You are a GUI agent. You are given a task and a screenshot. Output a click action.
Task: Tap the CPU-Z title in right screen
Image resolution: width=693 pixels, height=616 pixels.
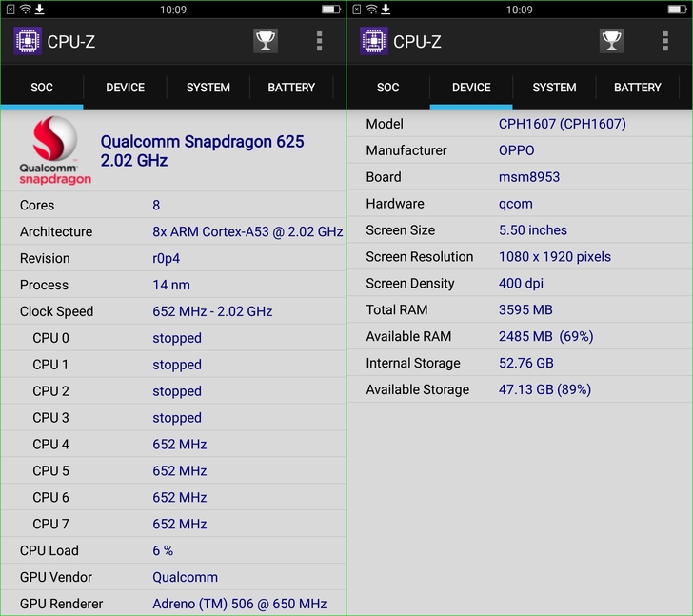(x=417, y=42)
